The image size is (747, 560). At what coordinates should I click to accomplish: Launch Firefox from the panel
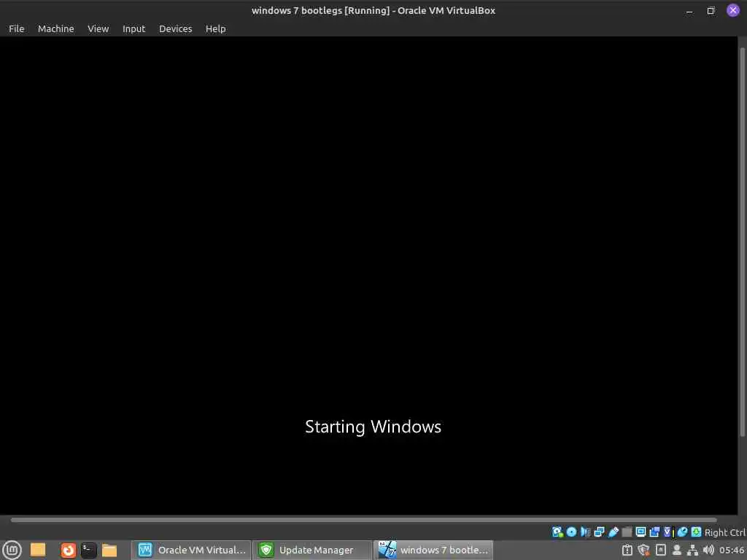coord(68,550)
